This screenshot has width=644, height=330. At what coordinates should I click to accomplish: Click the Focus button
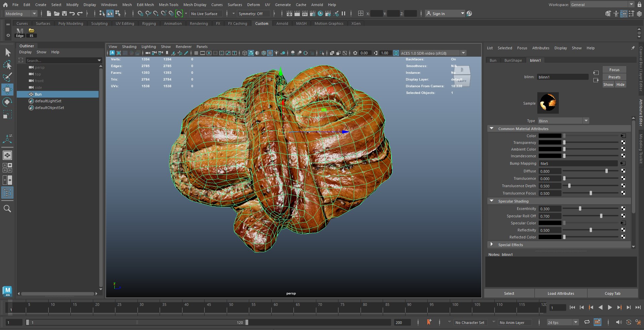614,70
